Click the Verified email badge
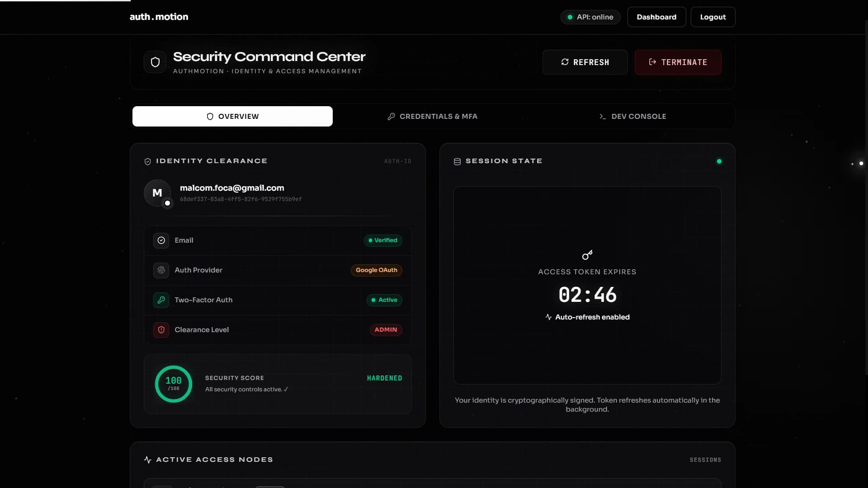 [383, 240]
